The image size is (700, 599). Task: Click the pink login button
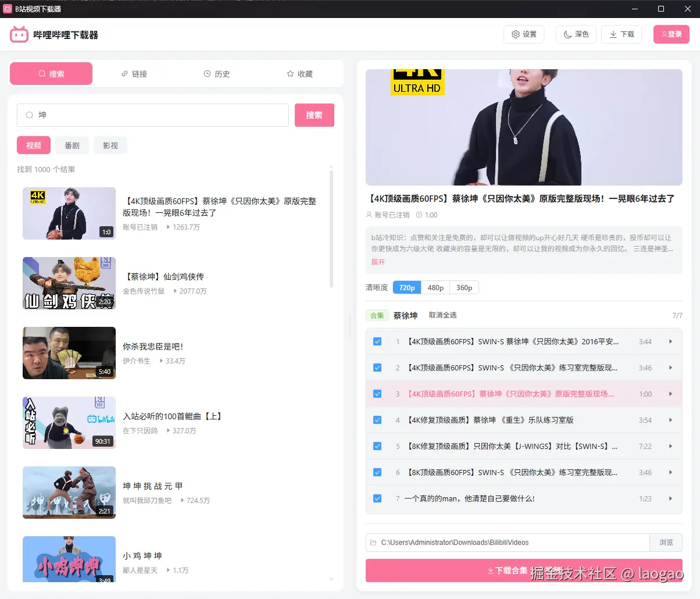click(x=672, y=34)
